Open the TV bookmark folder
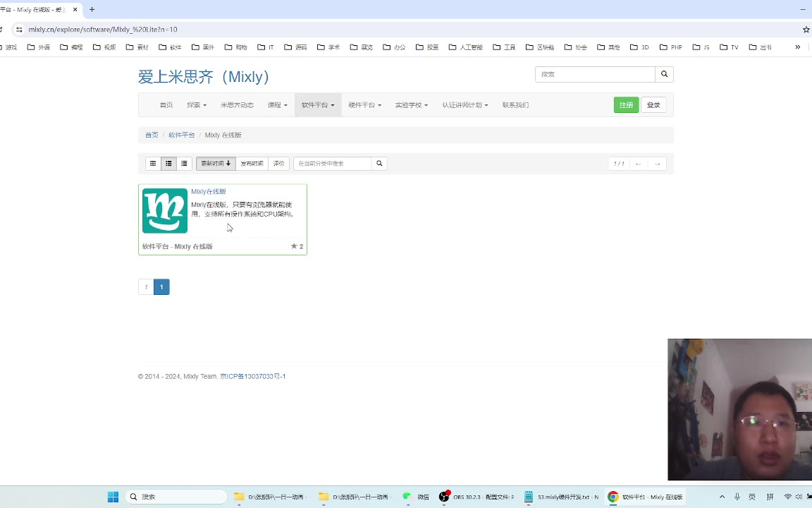The width and height of the screenshot is (812, 508). (x=730, y=47)
